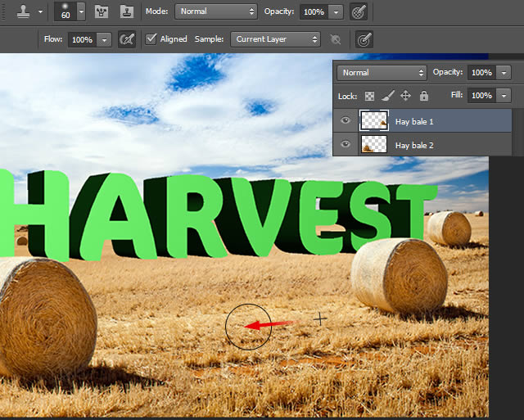The width and height of the screenshot is (524, 420).
Task: Hide the Hay bale 2 layer
Action: (346, 144)
